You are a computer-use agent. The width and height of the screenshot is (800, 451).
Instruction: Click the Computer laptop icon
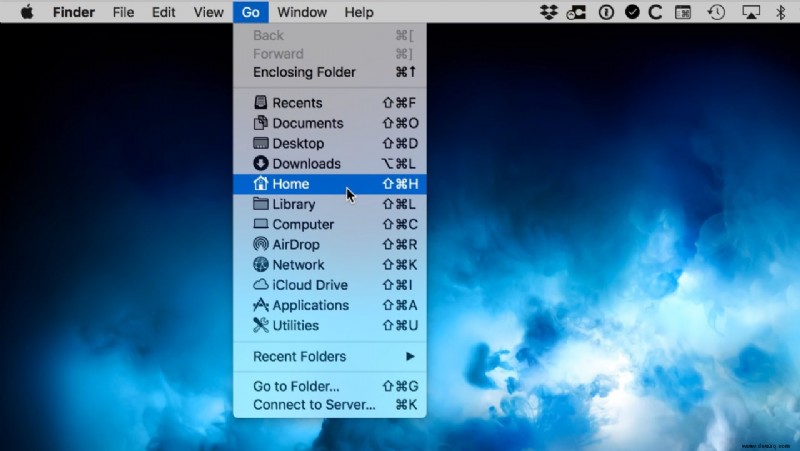click(x=260, y=224)
